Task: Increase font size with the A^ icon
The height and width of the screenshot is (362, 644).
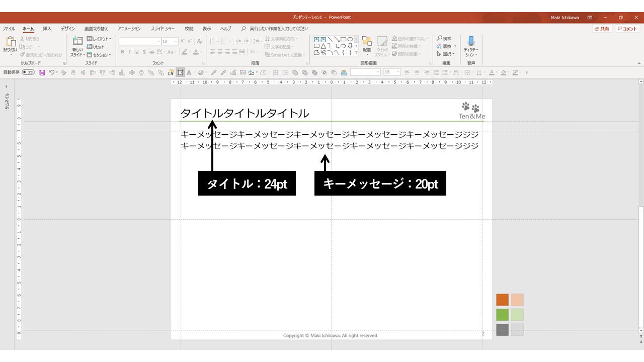Action: click(x=183, y=41)
